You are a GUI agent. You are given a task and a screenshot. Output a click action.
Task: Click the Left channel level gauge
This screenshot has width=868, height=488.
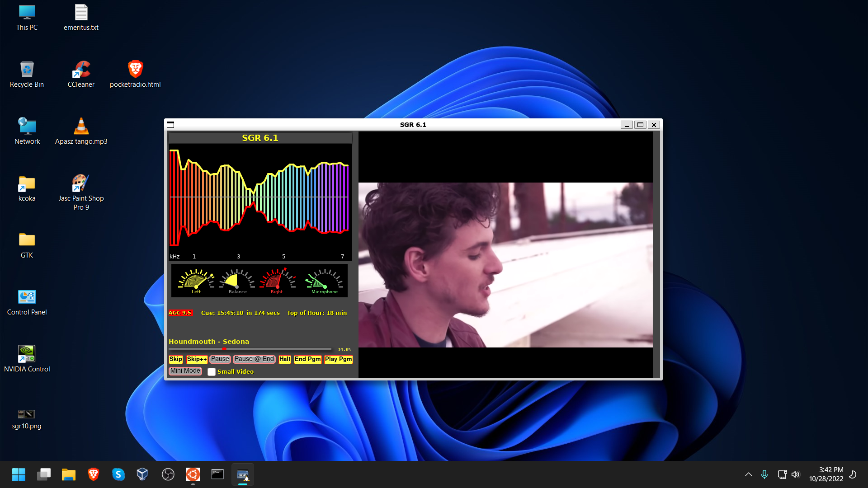(x=196, y=282)
